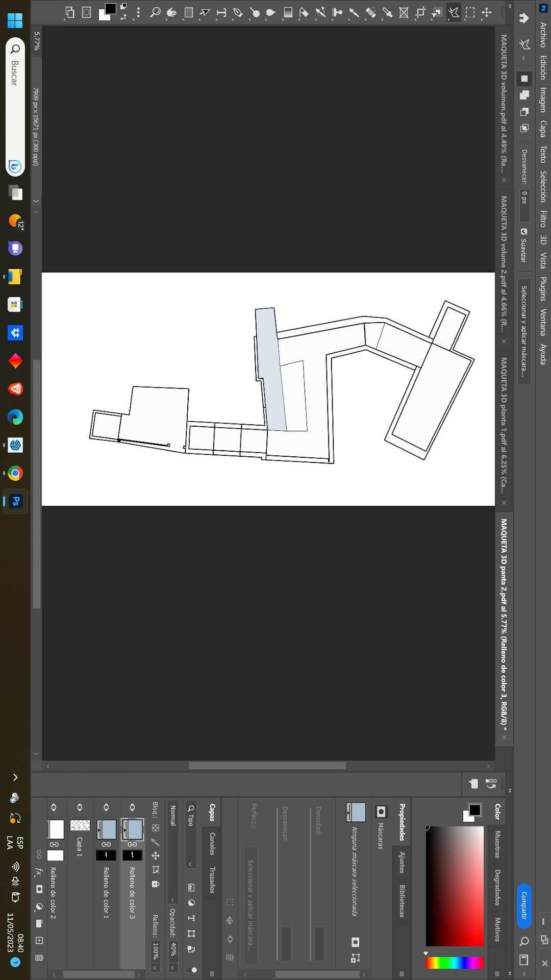This screenshot has height=980, width=551.
Task: Select the Eraser tool
Action: [x=304, y=12]
